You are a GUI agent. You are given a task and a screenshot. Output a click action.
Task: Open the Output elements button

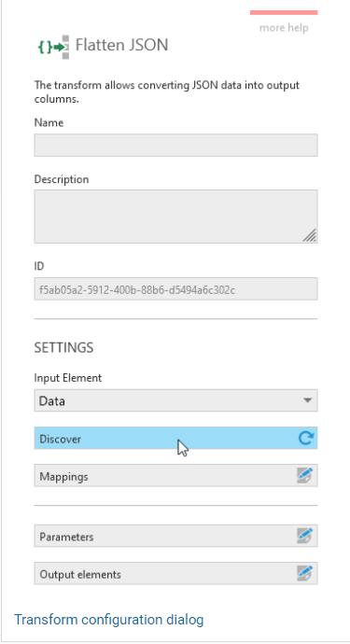coord(175,573)
